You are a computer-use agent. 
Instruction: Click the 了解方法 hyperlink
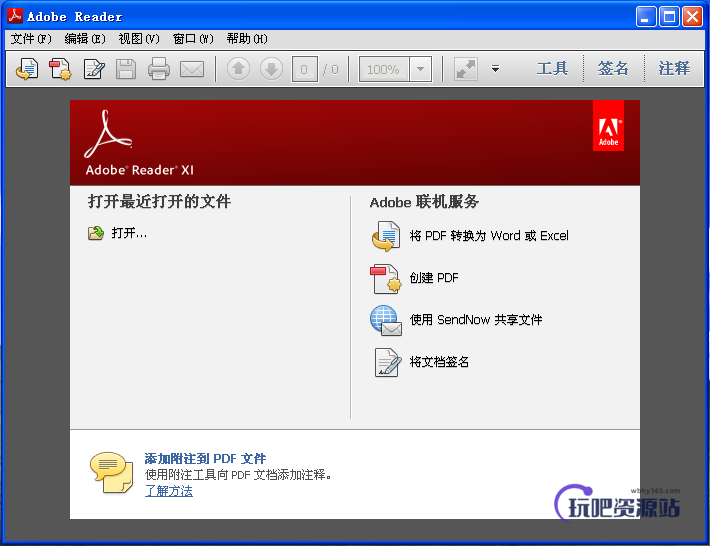click(x=169, y=491)
